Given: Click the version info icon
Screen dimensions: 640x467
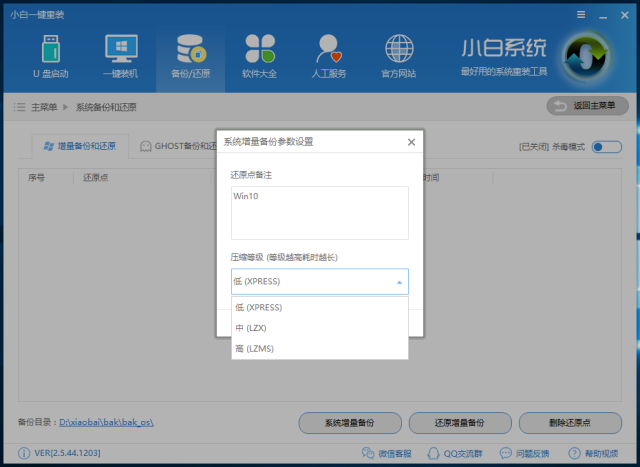Looking at the screenshot, I should tap(24, 453).
